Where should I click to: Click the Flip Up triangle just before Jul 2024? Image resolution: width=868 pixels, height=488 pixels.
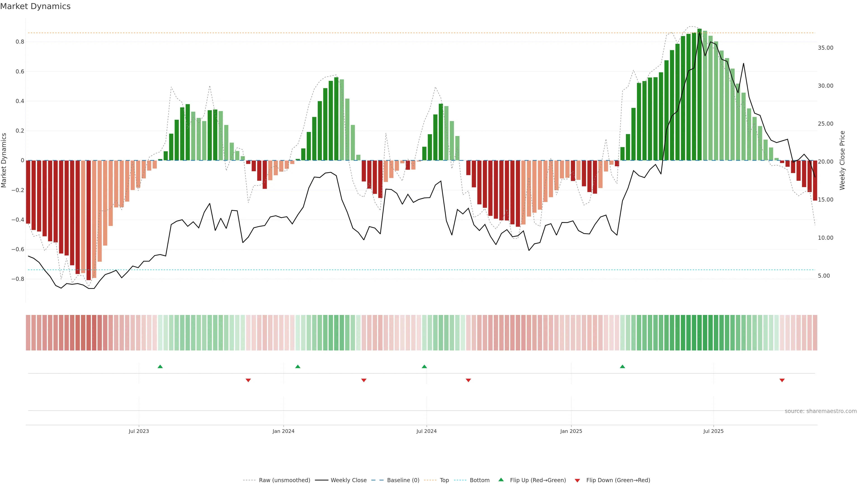point(424,366)
